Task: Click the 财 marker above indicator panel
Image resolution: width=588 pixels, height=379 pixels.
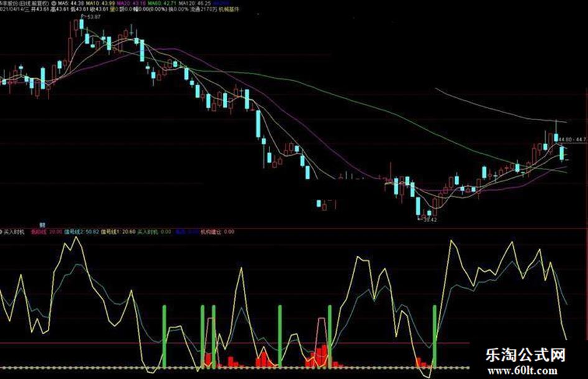Action: (x=42, y=225)
